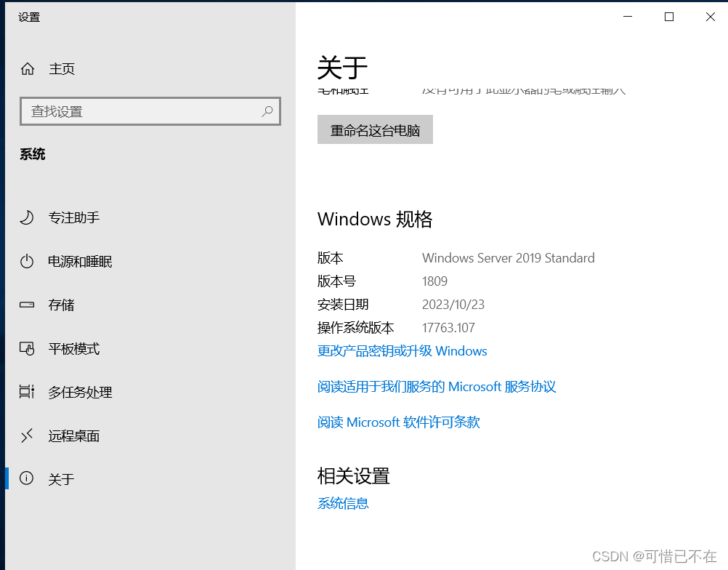Open 存储 settings page

coord(61,305)
